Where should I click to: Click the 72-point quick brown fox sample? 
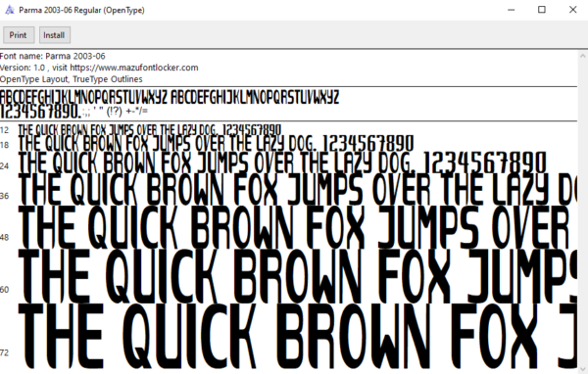click(297, 337)
